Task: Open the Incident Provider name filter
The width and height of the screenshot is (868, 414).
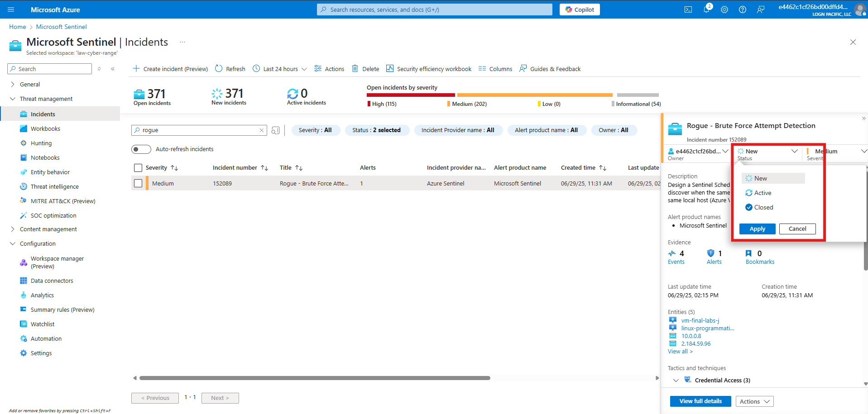Action: (x=458, y=130)
